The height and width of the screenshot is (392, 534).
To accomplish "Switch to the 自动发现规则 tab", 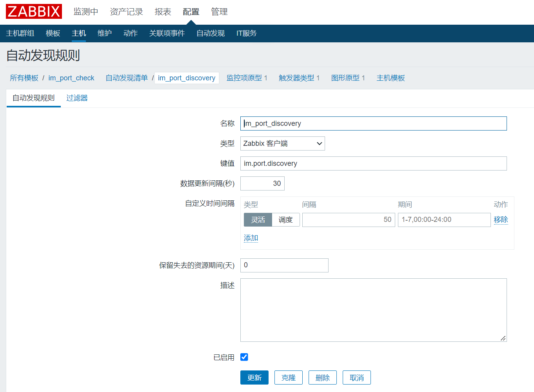I will (34, 98).
